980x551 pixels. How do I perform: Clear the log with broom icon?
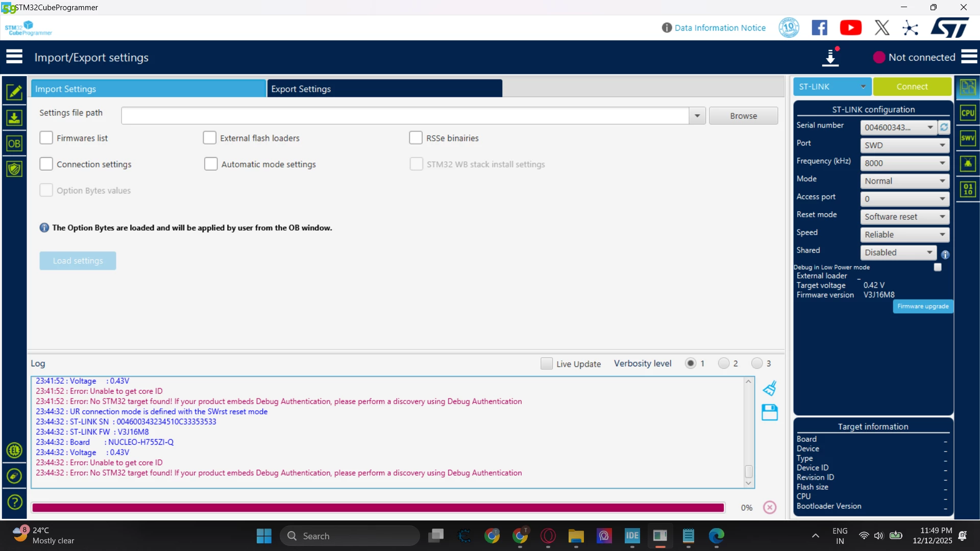click(x=770, y=389)
